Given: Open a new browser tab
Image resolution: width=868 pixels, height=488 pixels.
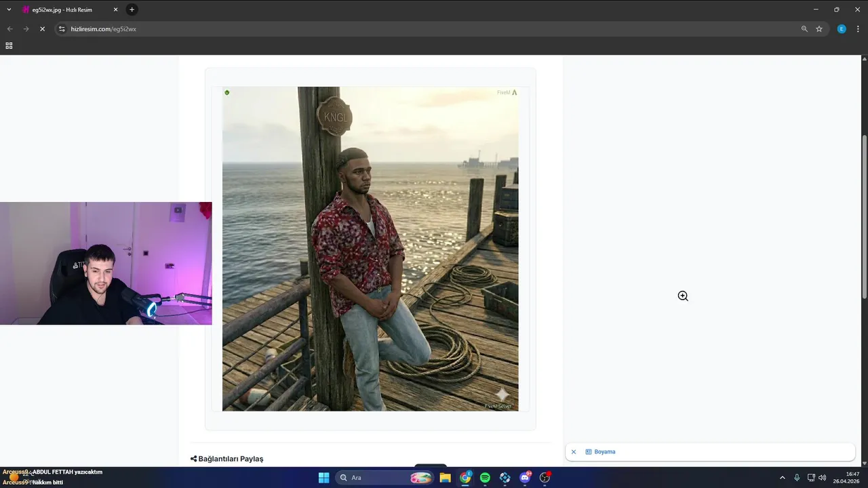Looking at the screenshot, I should [x=132, y=9].
